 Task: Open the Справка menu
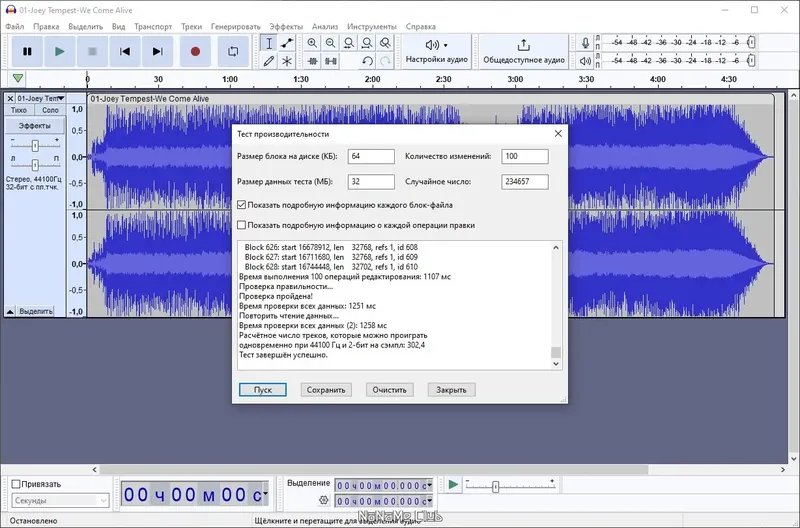click(x=420, y=27)
